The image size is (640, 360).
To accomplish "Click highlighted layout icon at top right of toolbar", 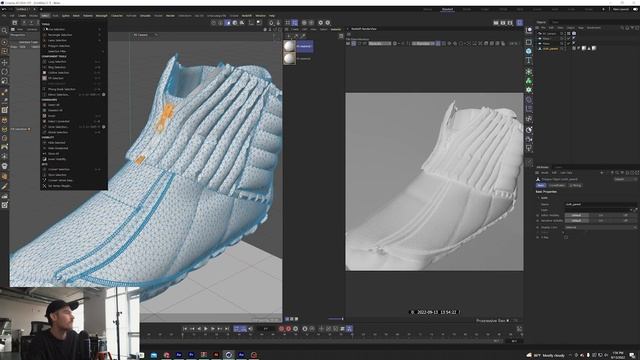I will [x=520, y=23].
